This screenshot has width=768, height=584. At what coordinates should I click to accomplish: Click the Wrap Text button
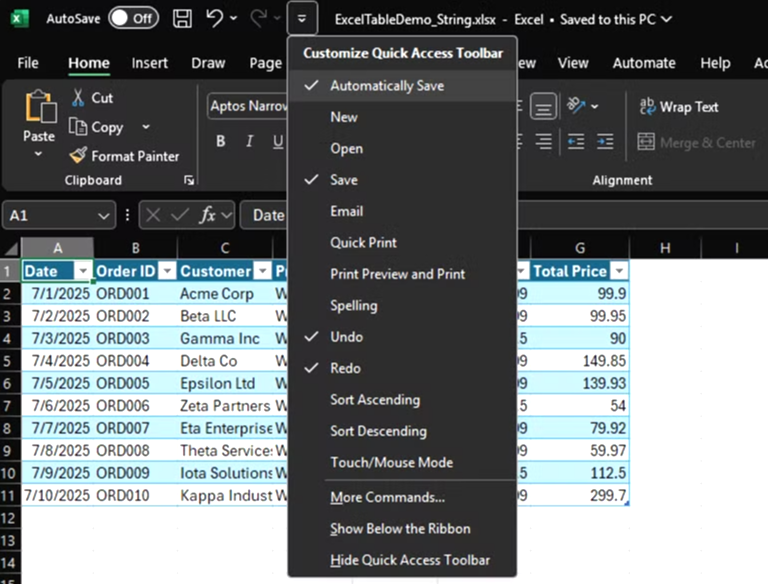(x=679, y=106)
